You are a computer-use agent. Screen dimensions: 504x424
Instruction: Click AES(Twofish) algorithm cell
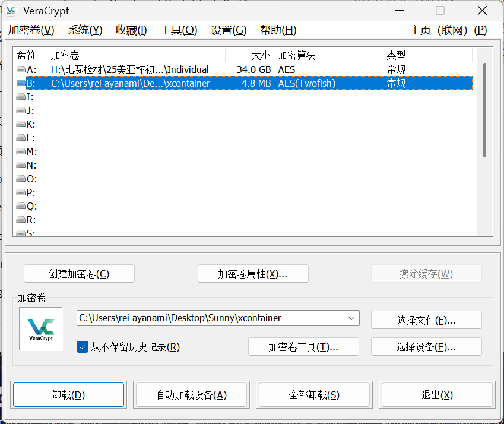[307, 83]
